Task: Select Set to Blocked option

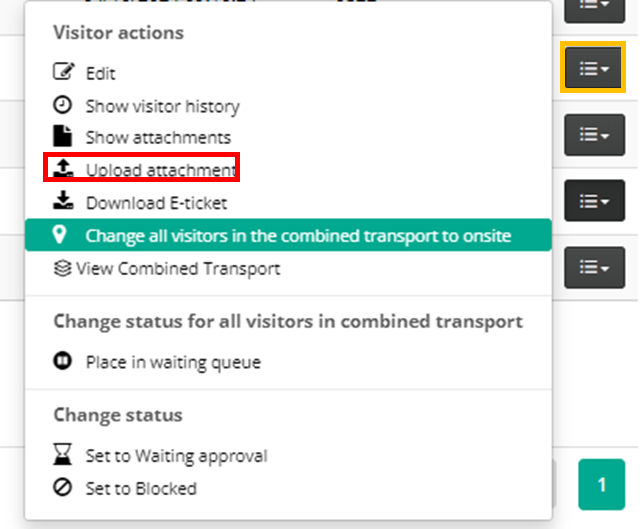Action: [141, 488]
